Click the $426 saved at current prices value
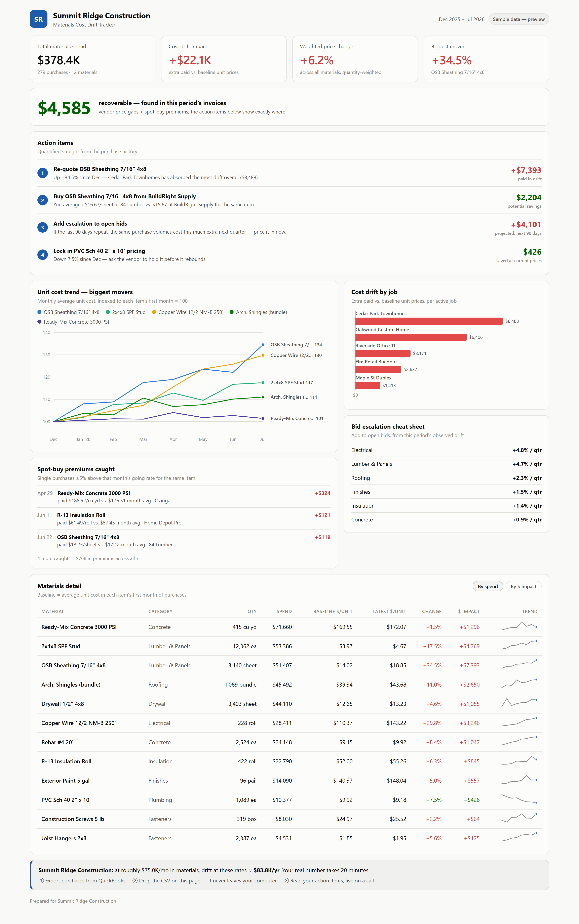579x924 pixels. (x=532, y=252)
